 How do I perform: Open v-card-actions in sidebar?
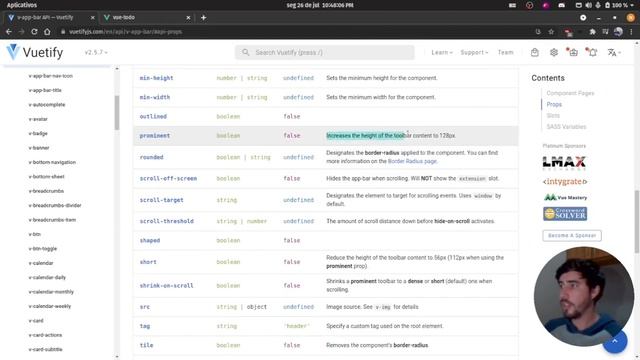pyautogui.click(x=45, y=335)
